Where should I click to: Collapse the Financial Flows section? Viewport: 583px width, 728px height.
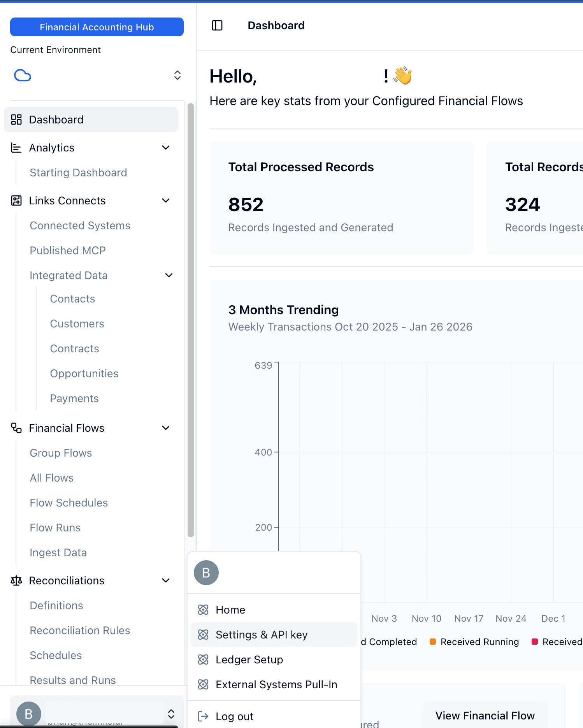tap(166, 428)
